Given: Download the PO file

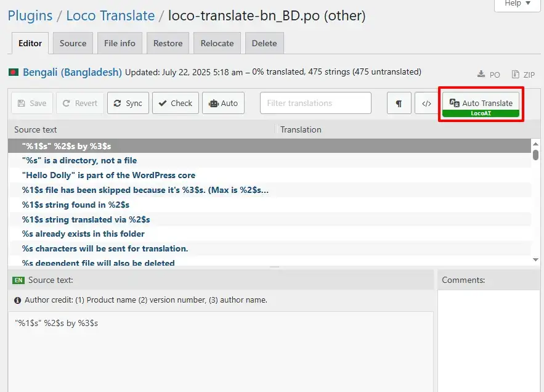Looking at the screenshot, I should click(x=489, y=75).
